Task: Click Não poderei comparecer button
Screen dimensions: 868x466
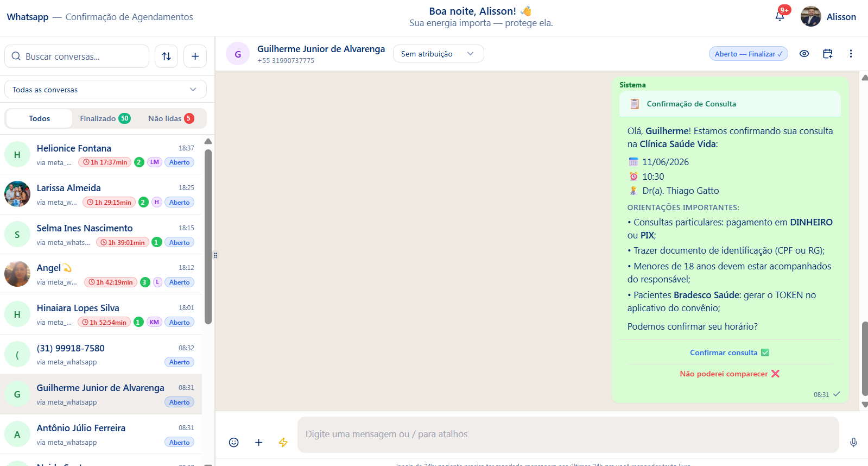Action: 730,374
